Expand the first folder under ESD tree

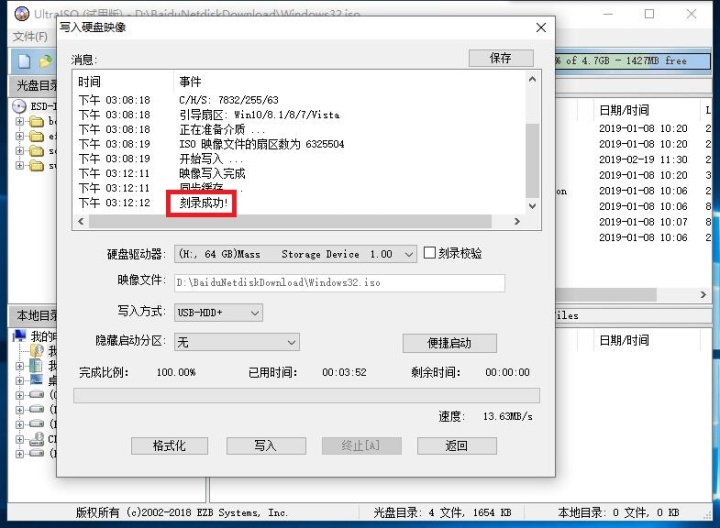(x=20, y=122)
